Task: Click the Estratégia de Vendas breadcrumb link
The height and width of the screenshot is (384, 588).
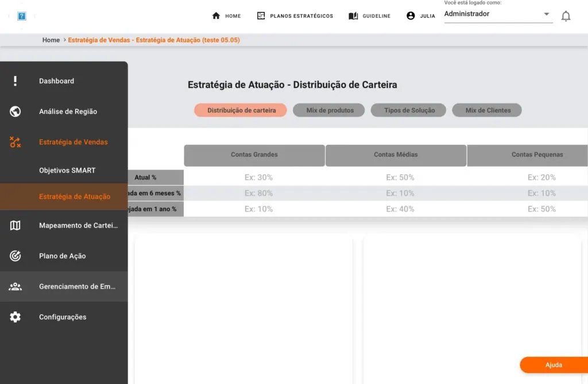Action: [x=154, y=40]
